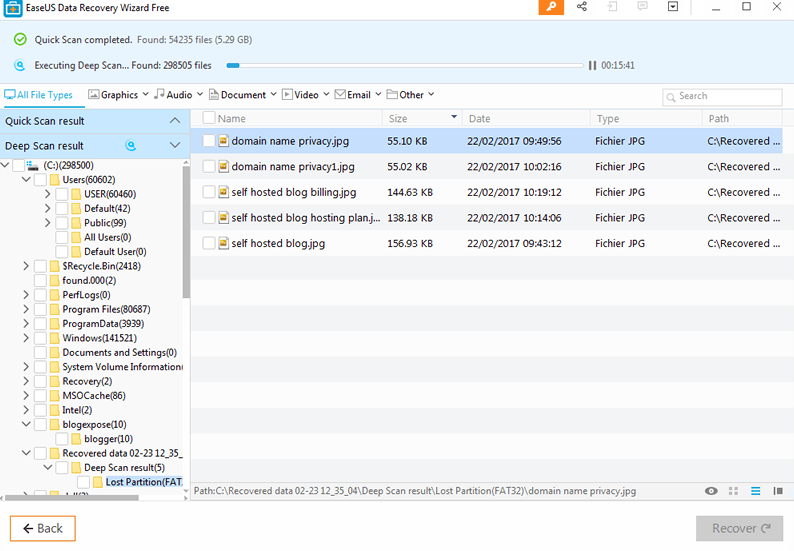Select the blogger(10) tree folder
The height and width of the screenshot is (551, 794).
point(108,439)
